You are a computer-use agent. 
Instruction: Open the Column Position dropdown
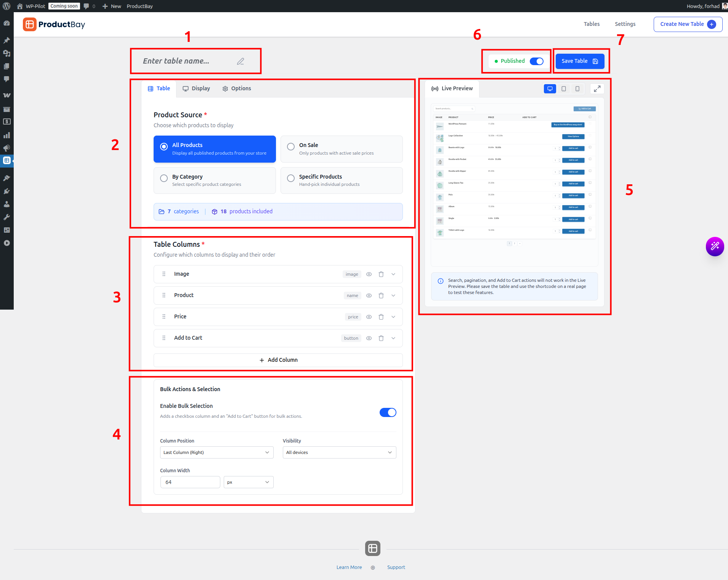coord(216,452)
